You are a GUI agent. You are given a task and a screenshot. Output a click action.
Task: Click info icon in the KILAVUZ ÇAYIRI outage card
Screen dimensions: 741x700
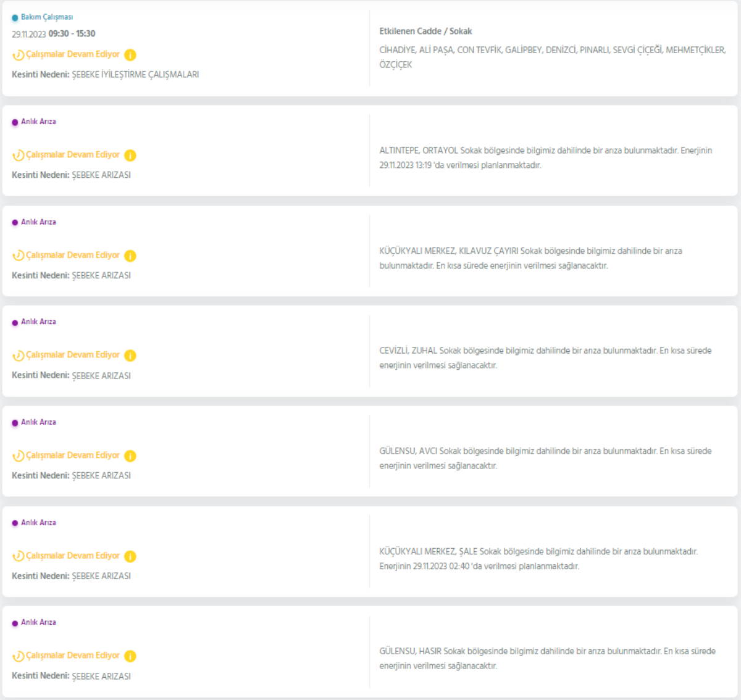point(130,256)
